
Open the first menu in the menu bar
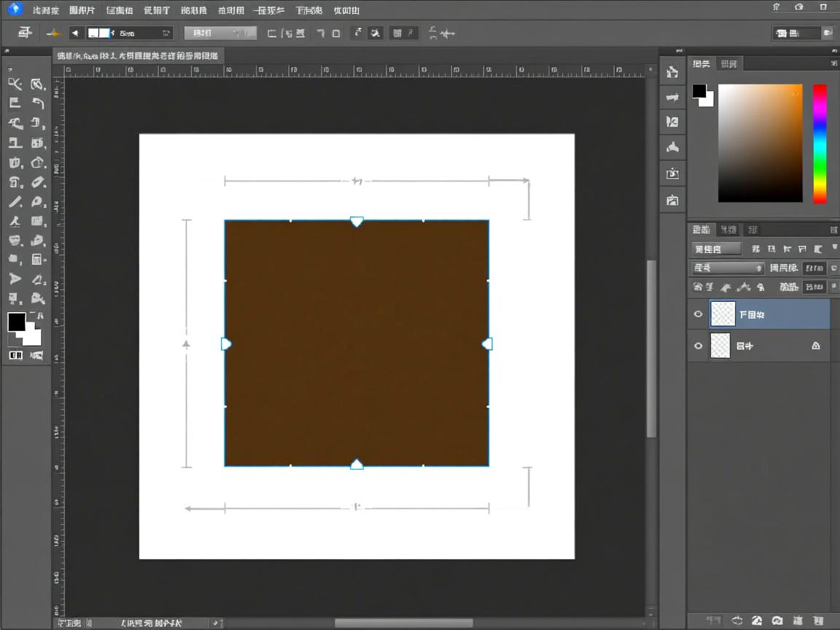pyautogui.click(x=46, y=10)
